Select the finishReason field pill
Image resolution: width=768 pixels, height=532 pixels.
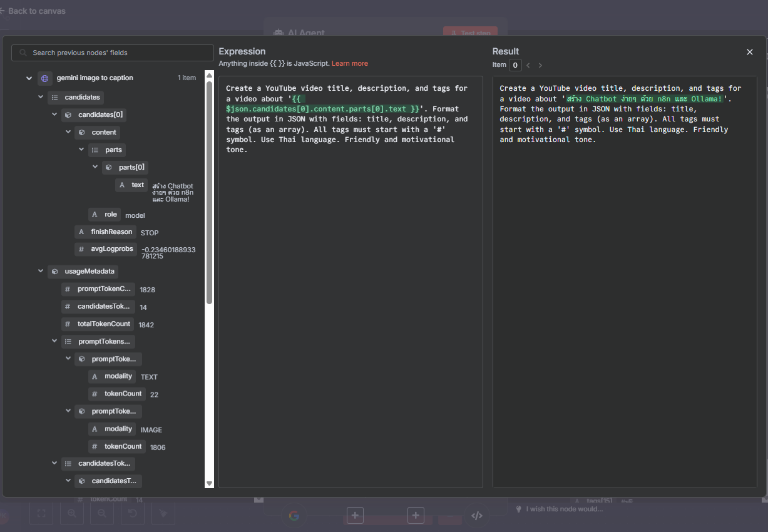coord(105,232)
